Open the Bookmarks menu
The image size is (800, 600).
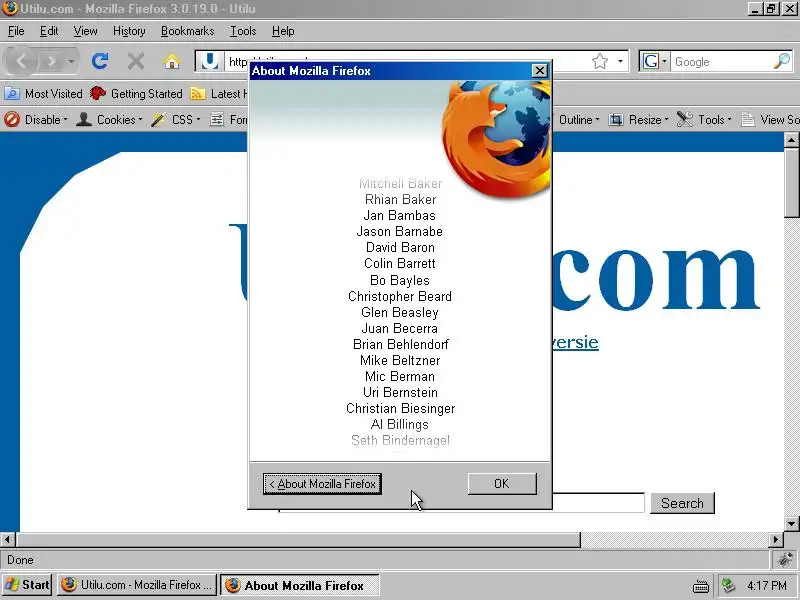click(187, 31)
